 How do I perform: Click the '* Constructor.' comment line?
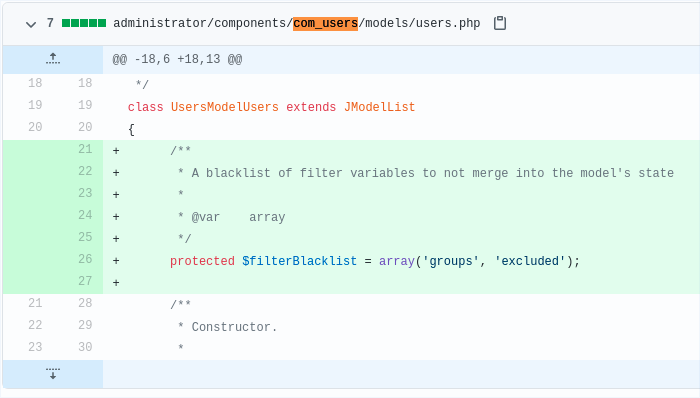[x=228, y=327]
